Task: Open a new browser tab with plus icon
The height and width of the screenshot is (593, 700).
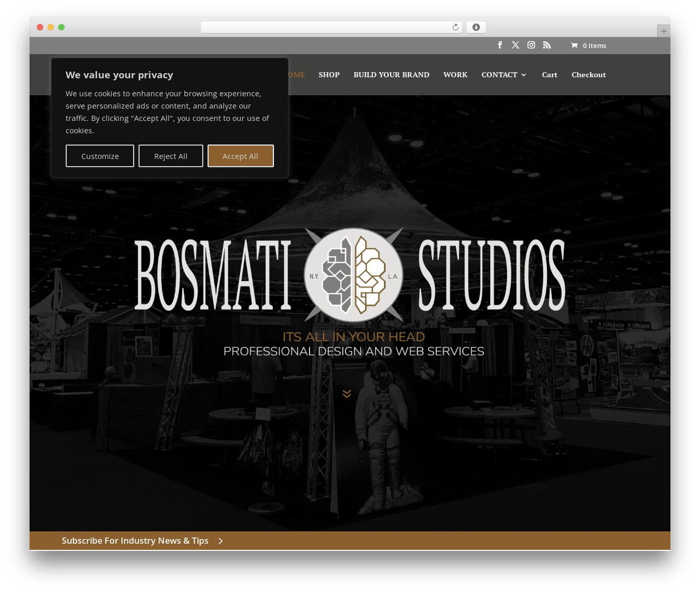Action: [663, 31]
